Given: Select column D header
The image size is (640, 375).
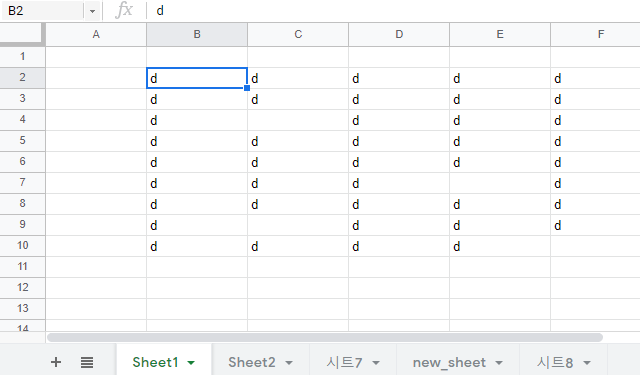Looking at the screenshot, I should [399, 34].
